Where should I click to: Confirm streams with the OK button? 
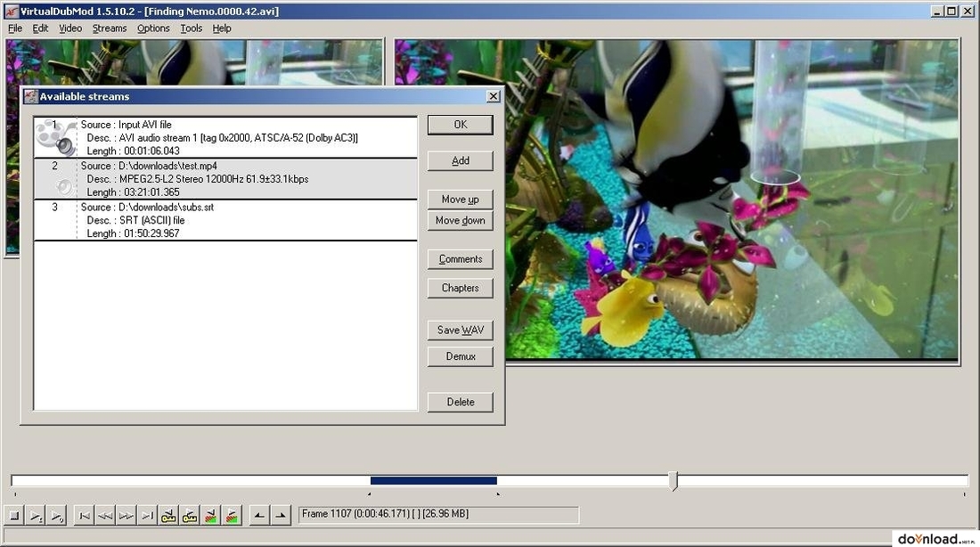click(x=460, y=125)
